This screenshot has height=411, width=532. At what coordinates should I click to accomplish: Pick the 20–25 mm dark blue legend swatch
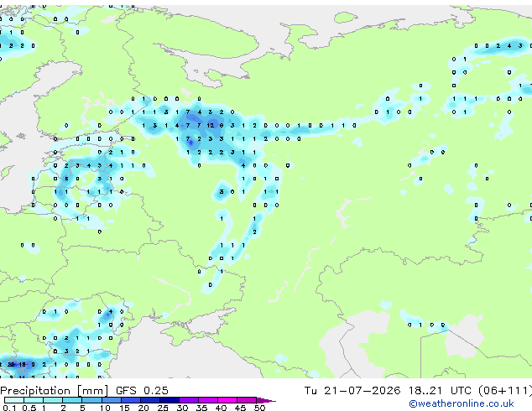pyautogui.click(x=149, y=400)
